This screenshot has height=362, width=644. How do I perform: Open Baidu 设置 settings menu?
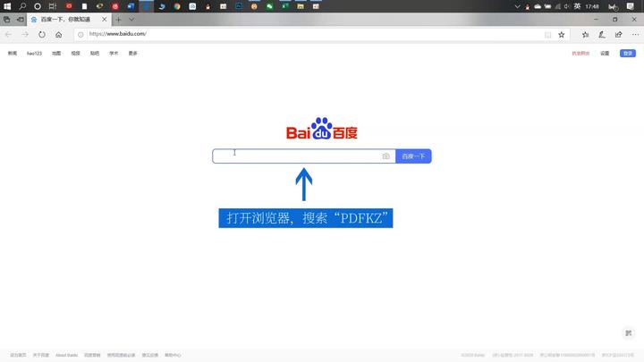coord(605,54)
